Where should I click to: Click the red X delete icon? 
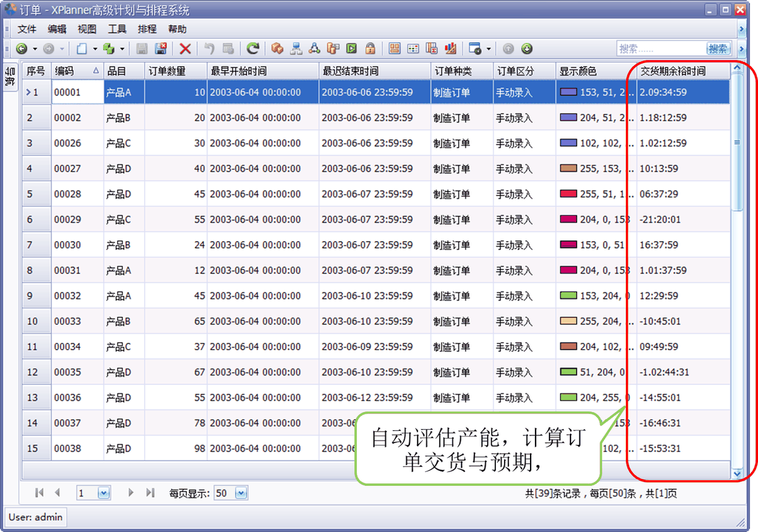pos(185,49)
